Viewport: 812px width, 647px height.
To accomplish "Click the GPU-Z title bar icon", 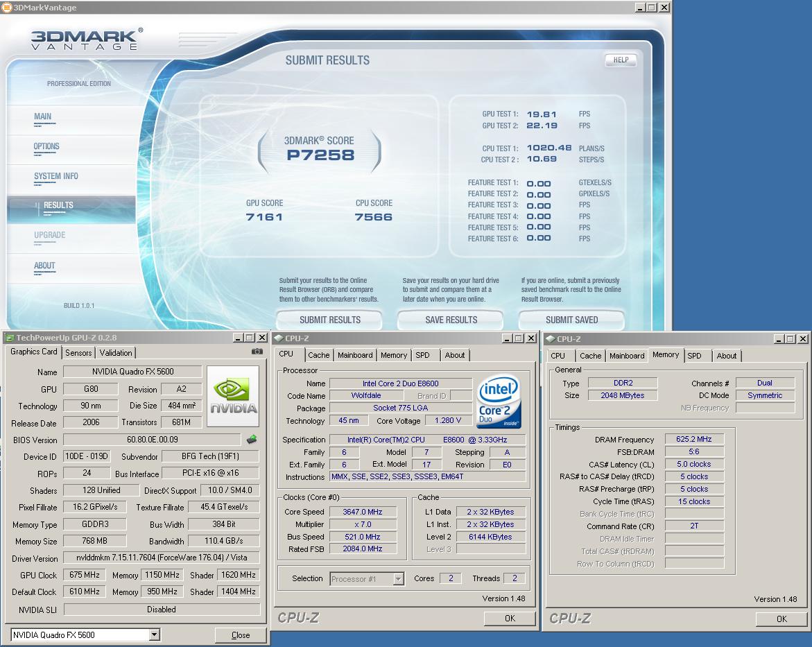I will pyautogui.click(x=9, y=338).
